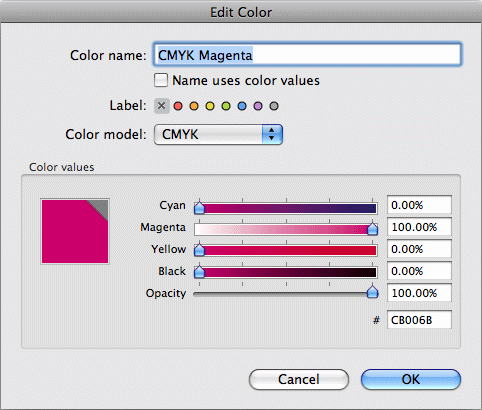
Task: Click the Color name text field
Action: coord(307,54)
